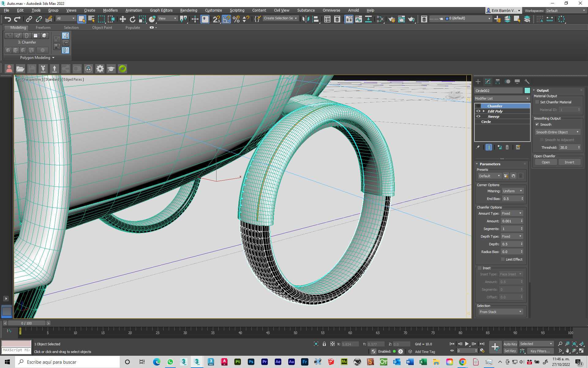588x368 pixels.
Task: Expand the Mitering Uniform dropdown
Action: point(512,191)
